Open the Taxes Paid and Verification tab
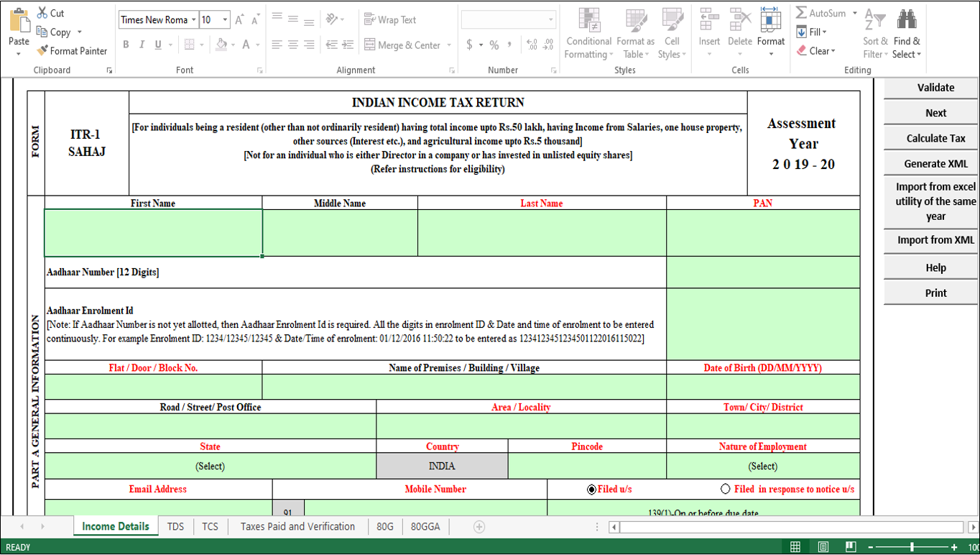 pos(297,526)
